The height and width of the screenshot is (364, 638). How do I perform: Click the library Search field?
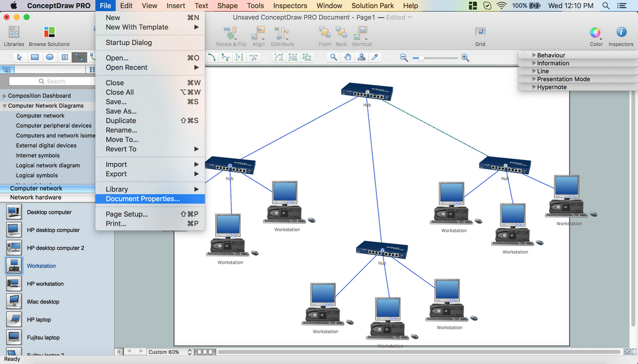51,82
